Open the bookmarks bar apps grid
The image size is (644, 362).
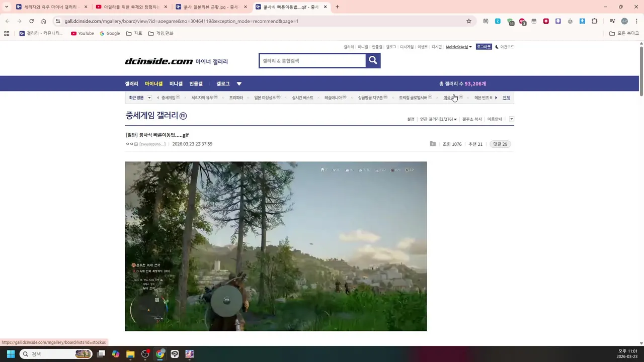coord(7,33)
